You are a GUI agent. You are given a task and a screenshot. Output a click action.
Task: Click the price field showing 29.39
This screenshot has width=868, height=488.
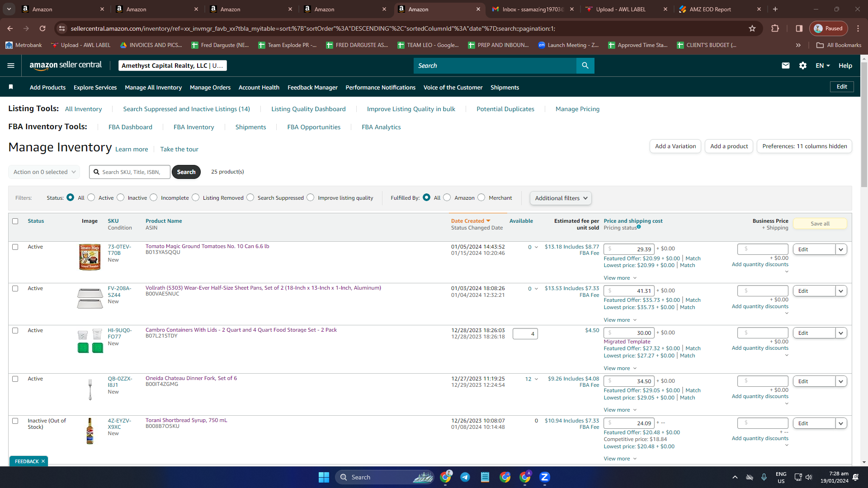tap(629, 249)
